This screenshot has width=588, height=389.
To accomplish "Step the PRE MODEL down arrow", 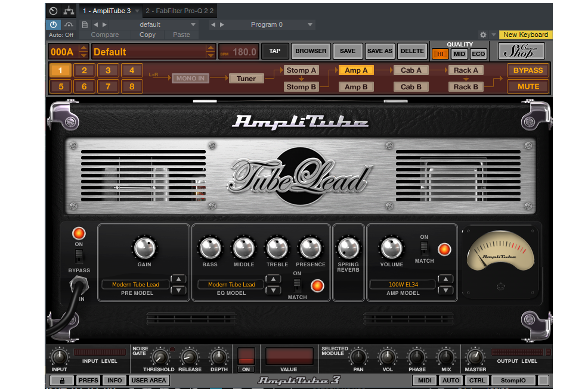I will pos(178,290).
